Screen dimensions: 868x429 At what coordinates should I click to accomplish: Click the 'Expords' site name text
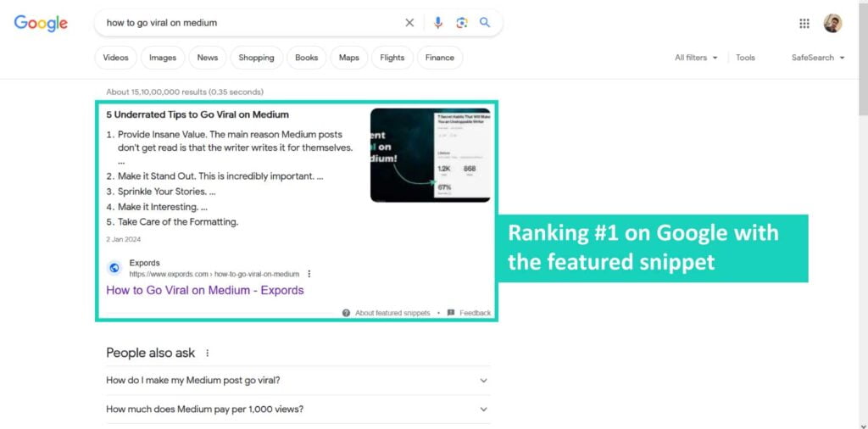click(144, 263)
